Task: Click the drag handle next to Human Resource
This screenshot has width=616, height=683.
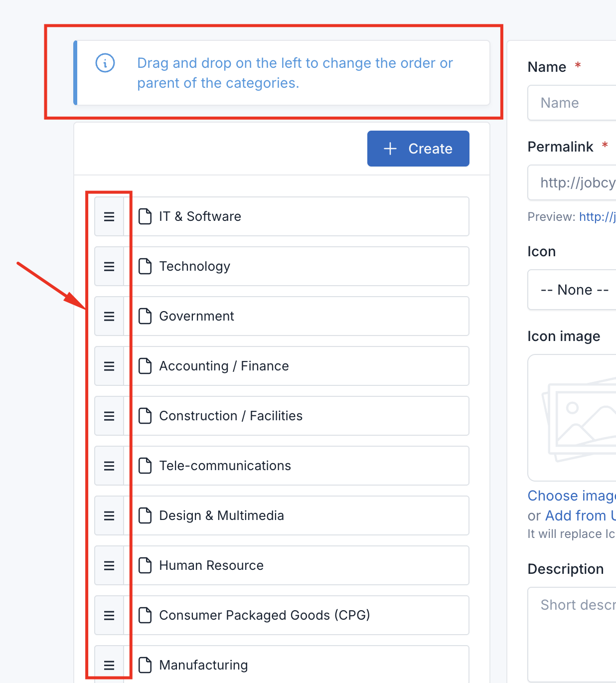Action: [x=109, y=565]
